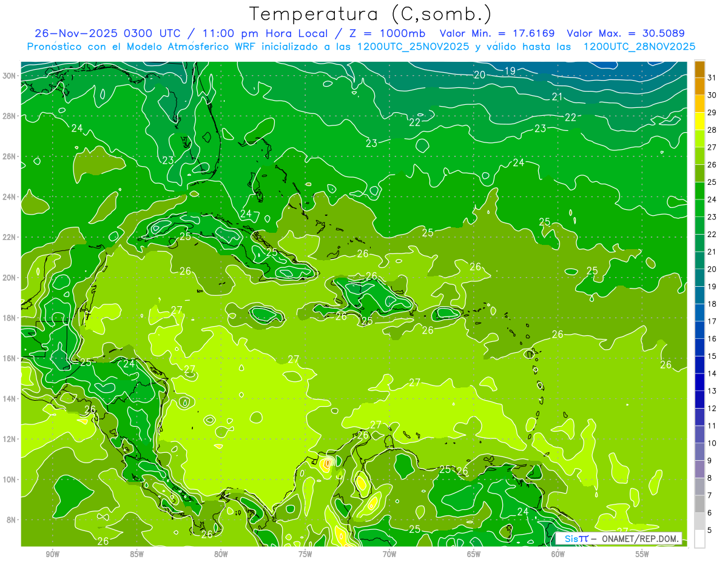Click the 24N latitude axis label
Viewport: 728px width, 562px height.
[x=9, y=197]
